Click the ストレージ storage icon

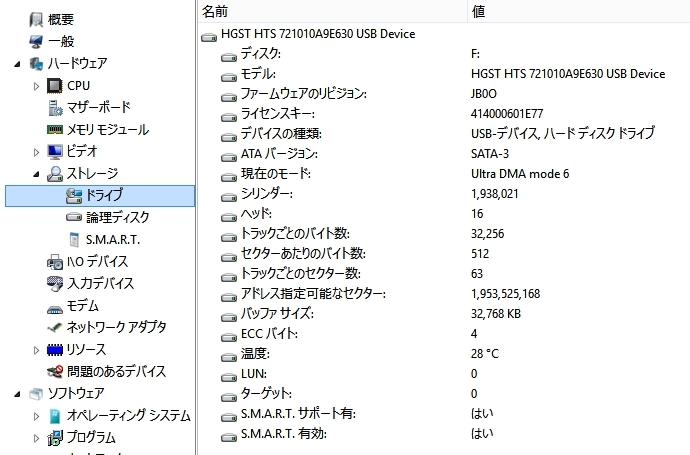[x=55, y=174]
